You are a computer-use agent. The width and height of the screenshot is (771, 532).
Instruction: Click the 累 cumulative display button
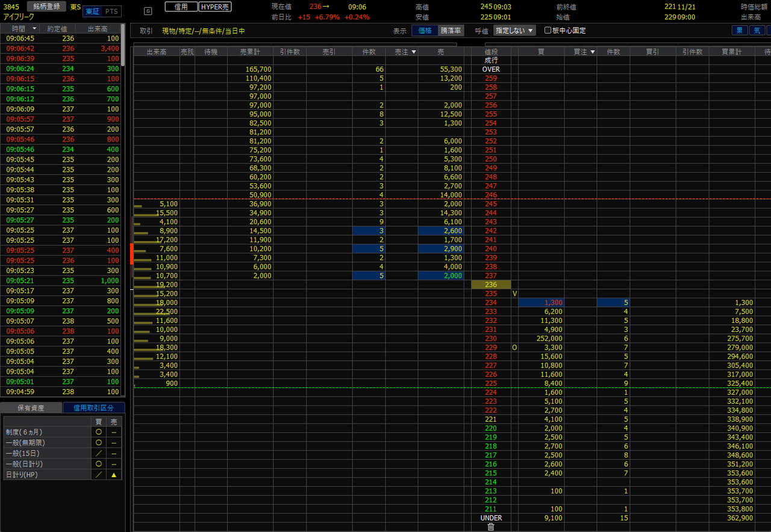pyautogui.click(x=740, y=30)
